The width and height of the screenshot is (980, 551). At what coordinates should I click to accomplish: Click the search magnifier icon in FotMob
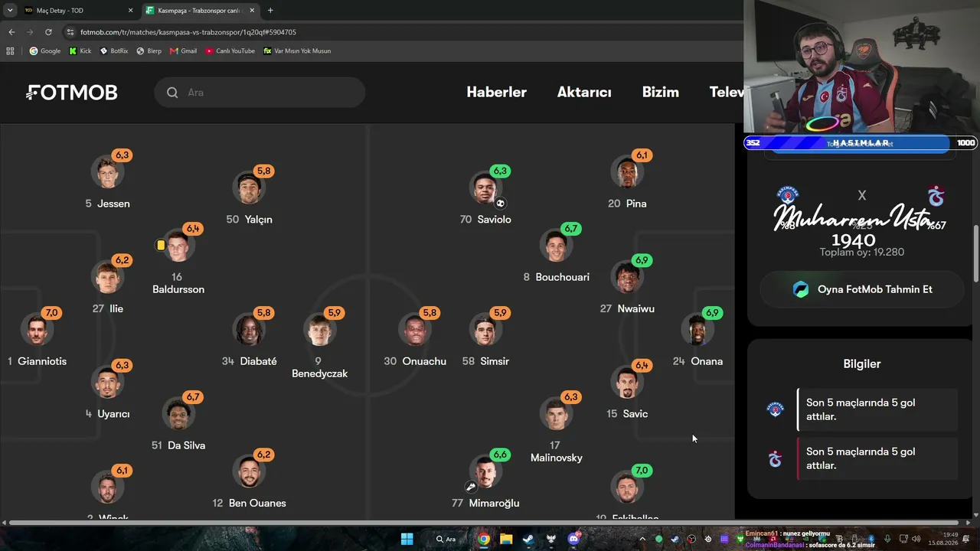pos(173,93)
